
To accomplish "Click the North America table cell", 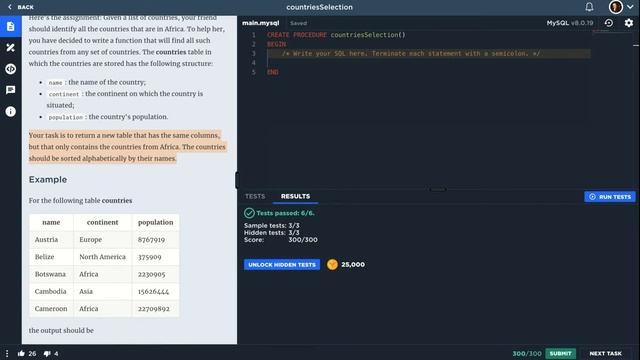I will (102, 257).
